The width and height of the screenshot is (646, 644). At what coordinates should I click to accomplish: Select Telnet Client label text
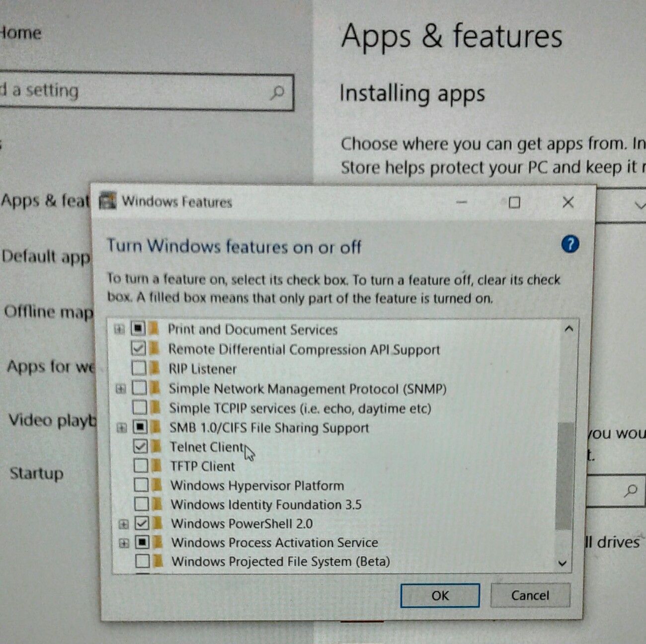coord(207,447)
